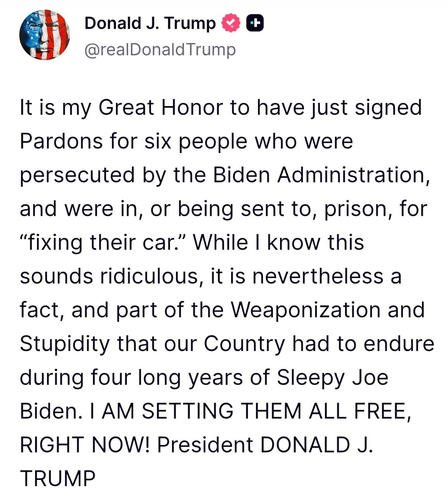448x497 pixels.
Task: Click the final word "TRUMP" in post
Action: pos(57,478)
